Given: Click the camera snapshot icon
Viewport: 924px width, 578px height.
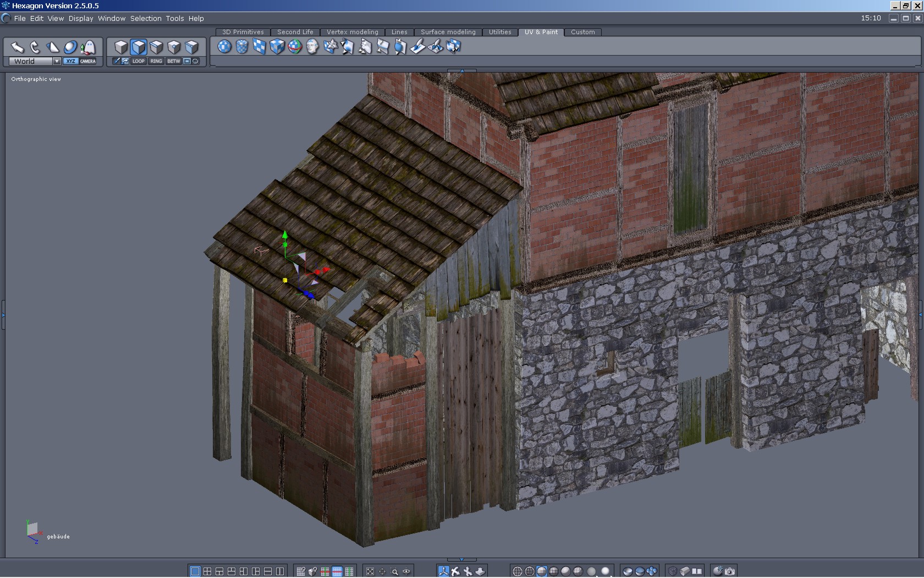Looking at the screenshot, I should [x=730, y=571].
